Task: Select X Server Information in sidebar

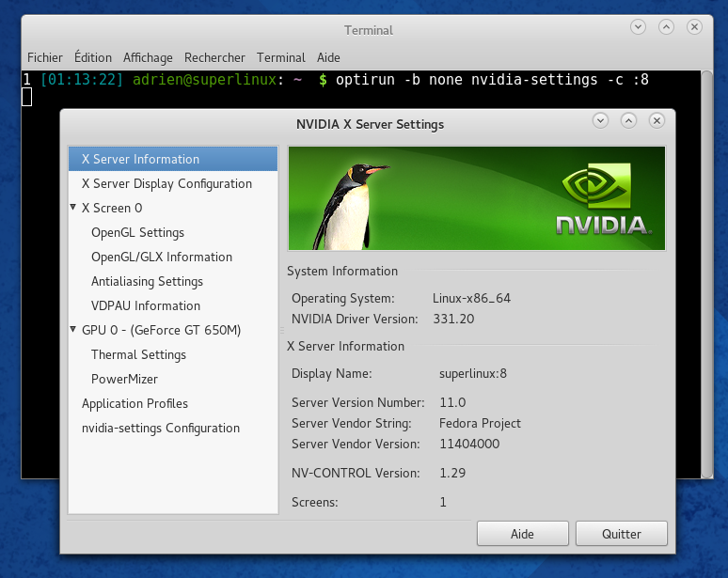Action: tap(173, 159)
